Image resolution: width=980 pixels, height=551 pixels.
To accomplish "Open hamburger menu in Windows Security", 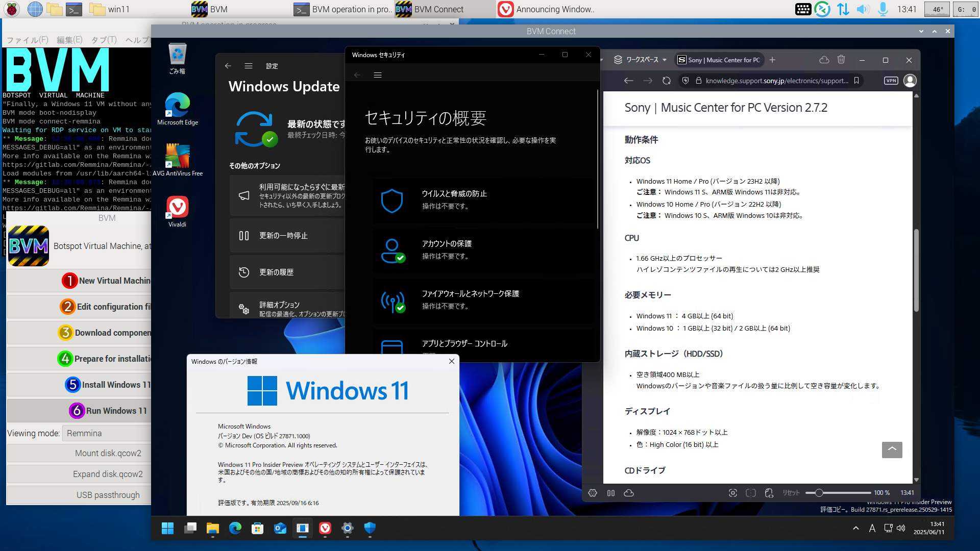I will coord(378,75).
